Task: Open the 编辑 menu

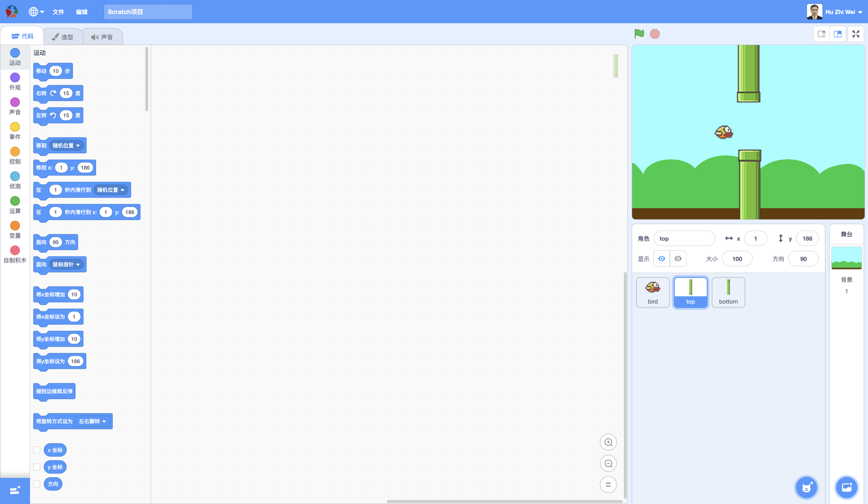Action: (82, 12)
